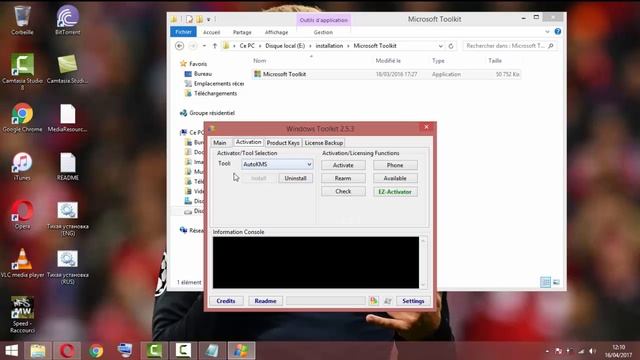This screenshot has height=360, width=640.
Task: Open the Тихая установка (ENG) desktop icon
Action: pos(67,218)
